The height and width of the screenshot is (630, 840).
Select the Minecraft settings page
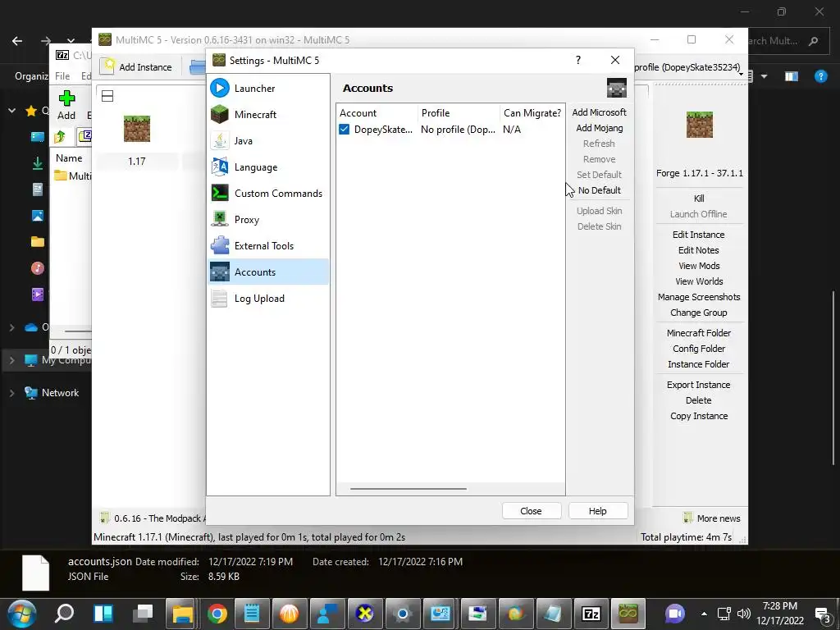click(x=268, y=115)
